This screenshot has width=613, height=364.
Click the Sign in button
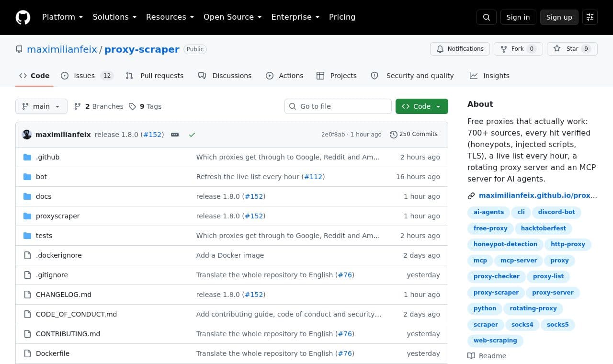point(518,17)
